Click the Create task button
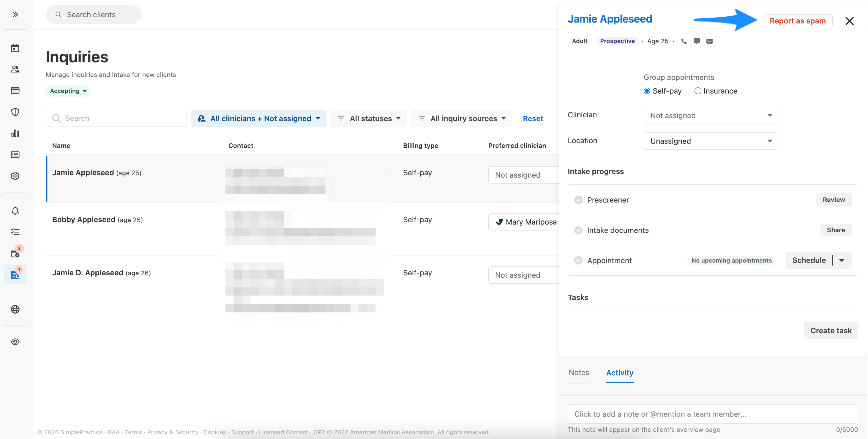Screen dimensions: 868x439 tap(831, 331)
